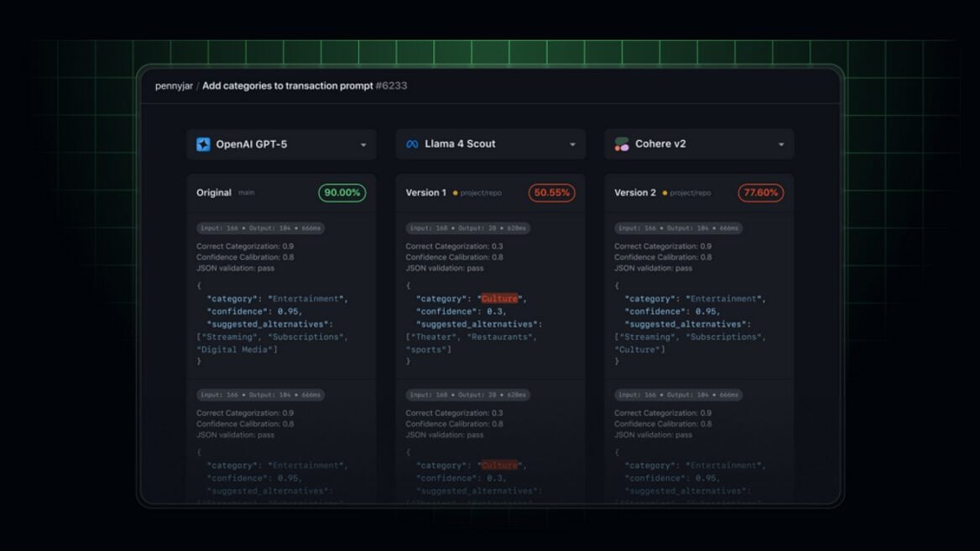
Task: Open the OpenAI GPT-5 model dropdown
Action: tap(281, 144)
